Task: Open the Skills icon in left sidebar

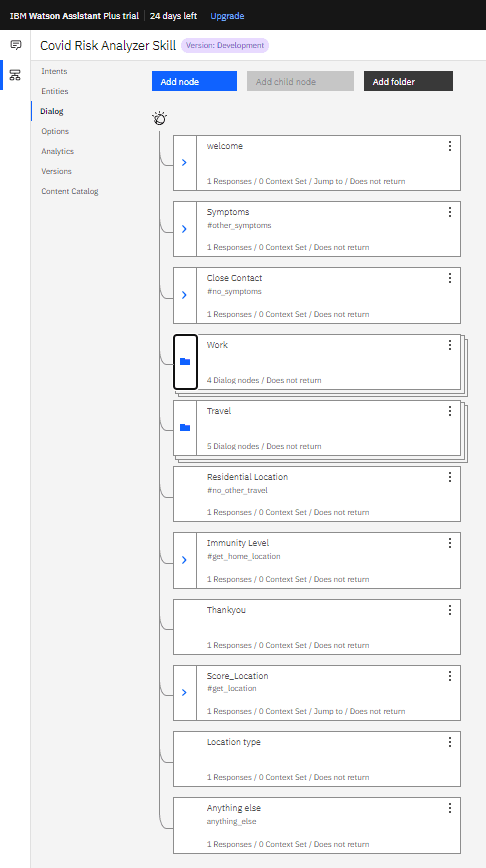Action: [15, 75]
